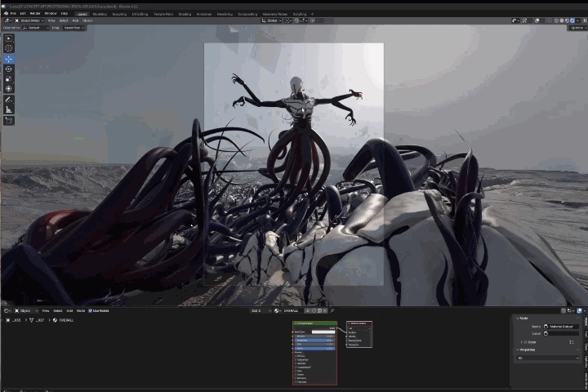Screen dimensions: 588x392
Task: Open the Render menu
Action: coord(35,14)
